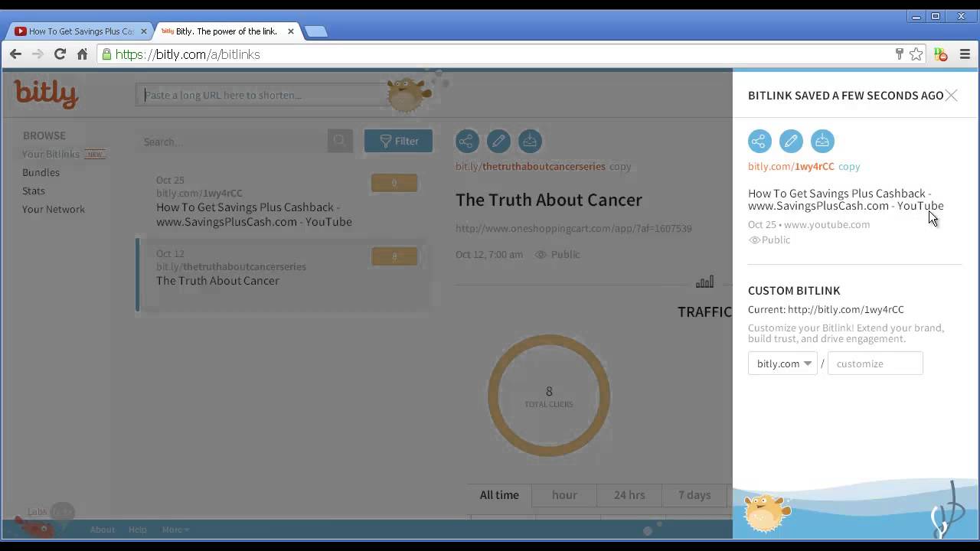Click the Public visibility eye icon in the saved panel

click(x=754, y=240)
